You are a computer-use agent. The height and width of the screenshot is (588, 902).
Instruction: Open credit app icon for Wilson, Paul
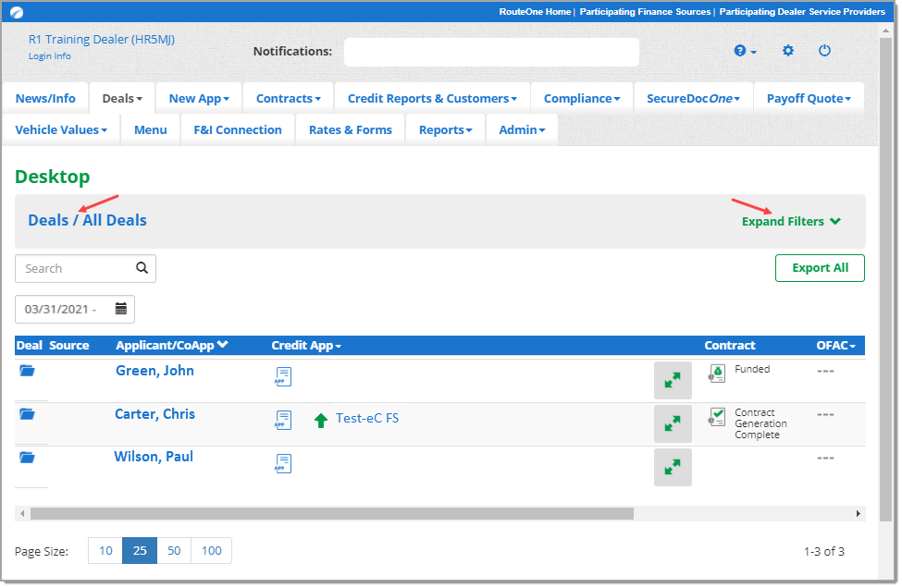283,463
